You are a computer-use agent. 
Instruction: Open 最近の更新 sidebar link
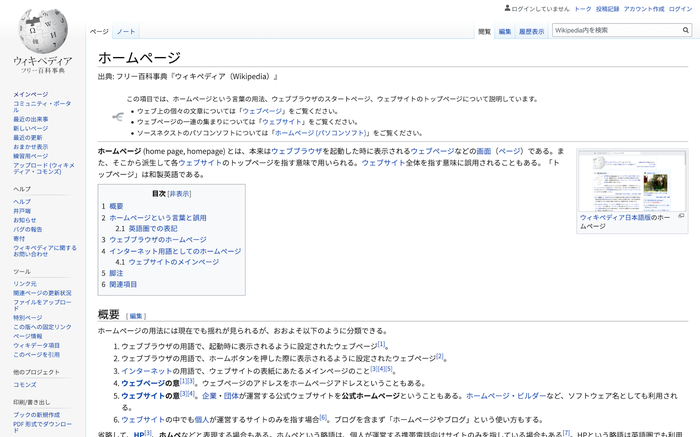tap(28, 137)
